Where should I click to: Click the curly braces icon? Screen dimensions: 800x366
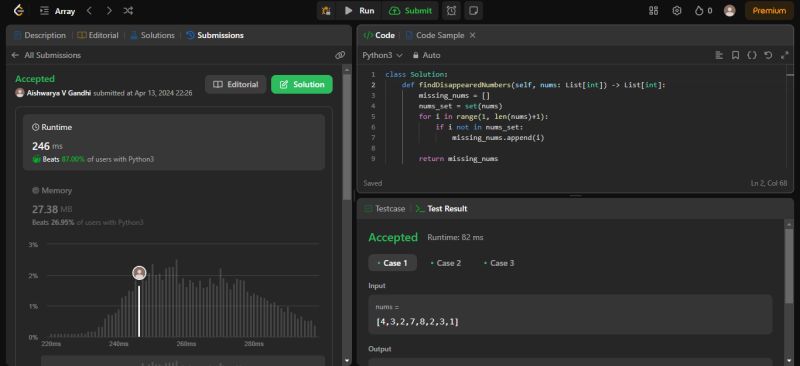pos(752,55)
